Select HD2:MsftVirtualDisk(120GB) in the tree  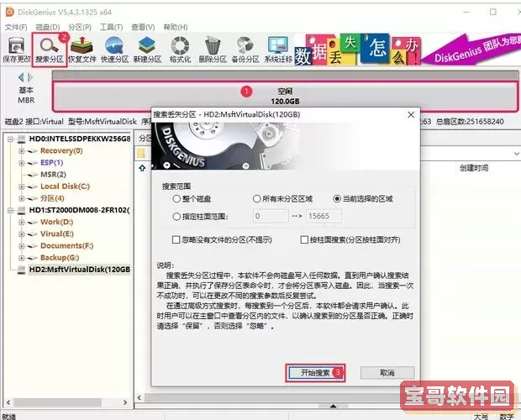[x=80, y=270]
